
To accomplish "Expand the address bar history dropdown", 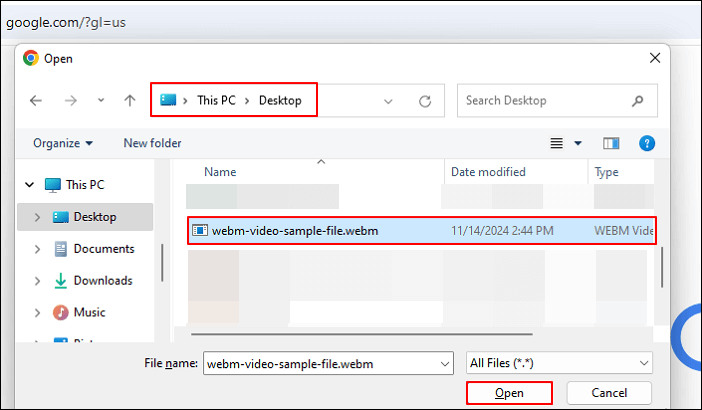I will 387,101.
